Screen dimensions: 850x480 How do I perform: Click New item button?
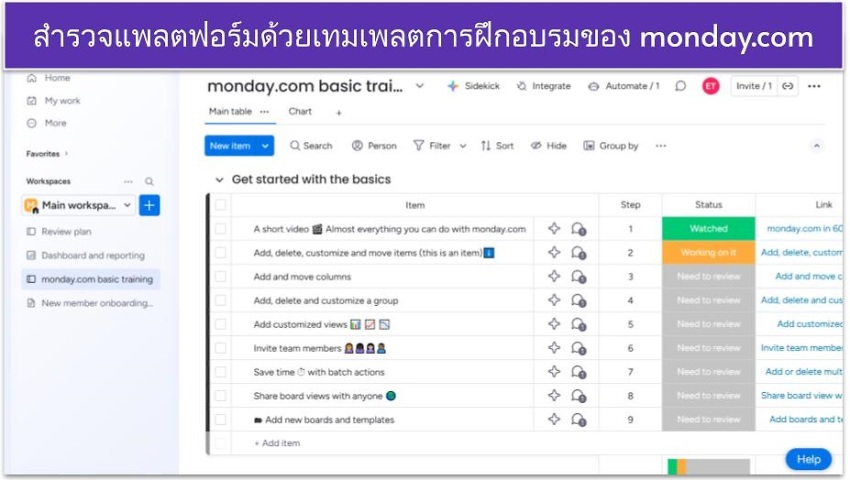click(x=230, y=146)
